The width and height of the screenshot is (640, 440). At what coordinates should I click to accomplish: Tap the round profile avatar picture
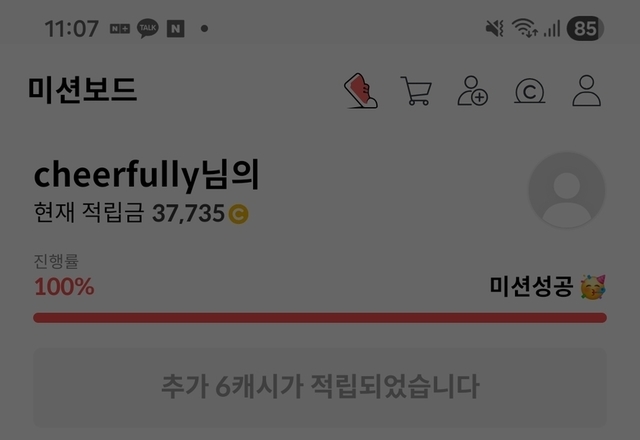click(567, 190)
